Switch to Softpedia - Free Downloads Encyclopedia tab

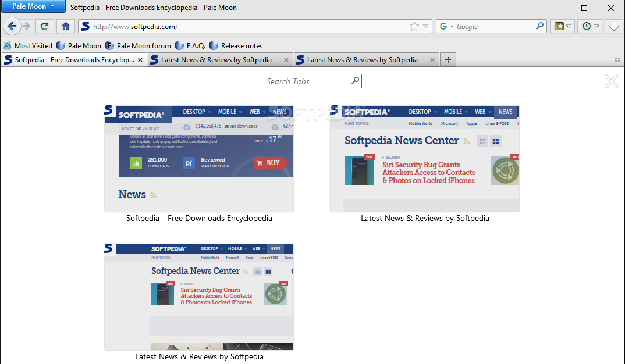pos(74,60)
